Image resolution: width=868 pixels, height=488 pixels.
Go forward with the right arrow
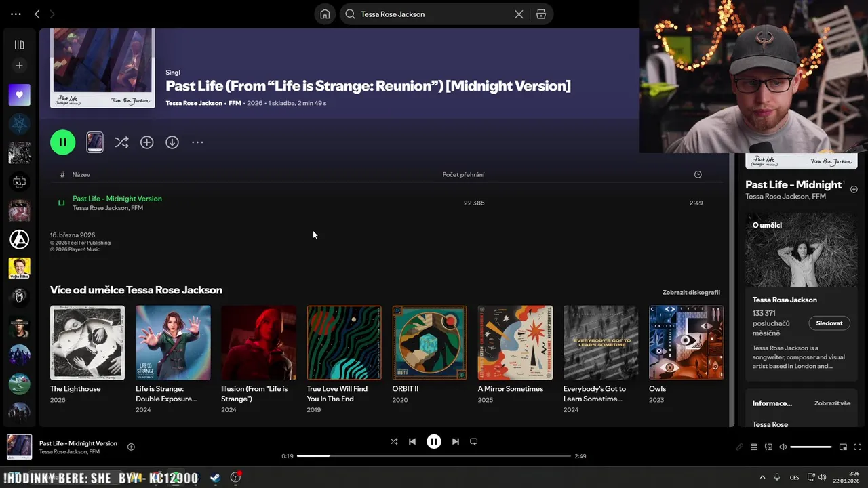tap(52, 14)
